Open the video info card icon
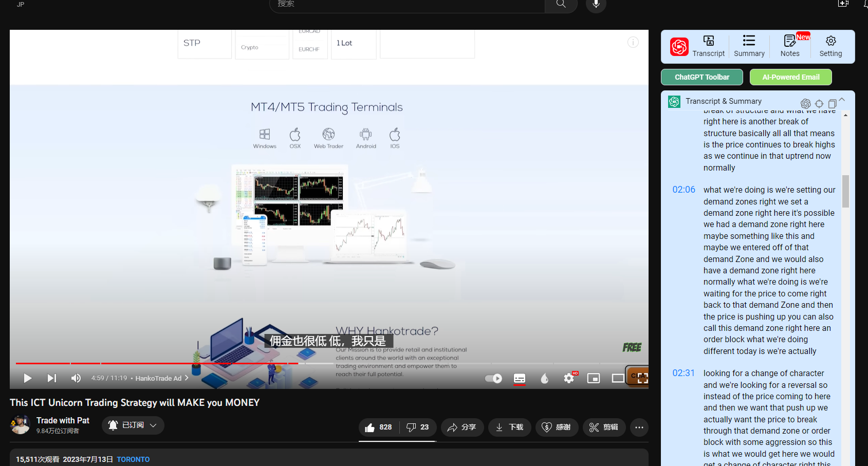 coord(633,42)
